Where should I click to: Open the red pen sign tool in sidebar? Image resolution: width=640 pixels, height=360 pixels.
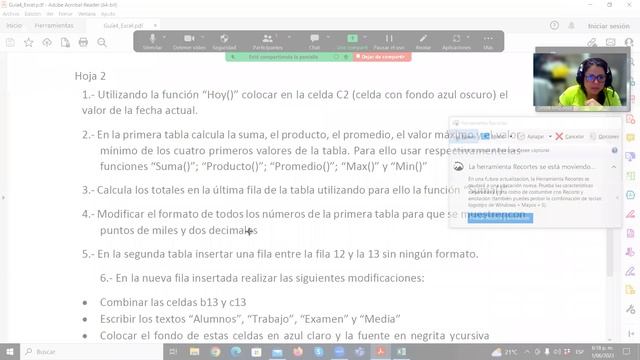pos(631,213)
